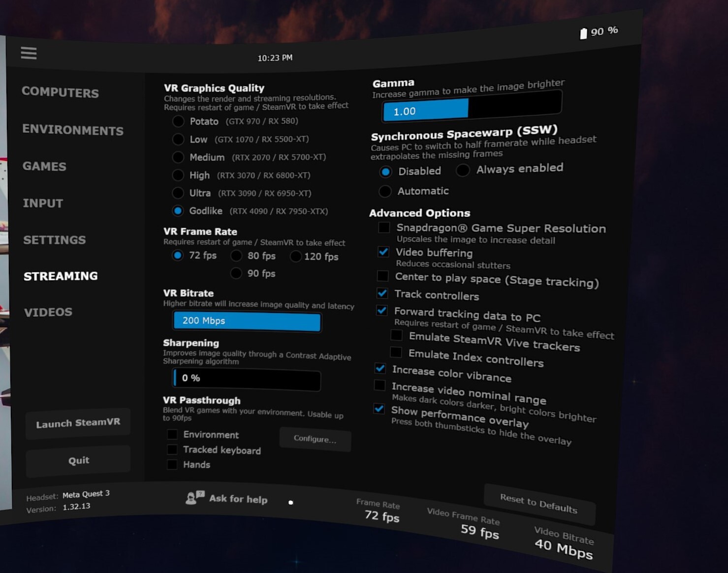Adjust the VR Bitrate 200 Mbps slider
The height and width of the screenshot is (573, 728).
[247, 321]
